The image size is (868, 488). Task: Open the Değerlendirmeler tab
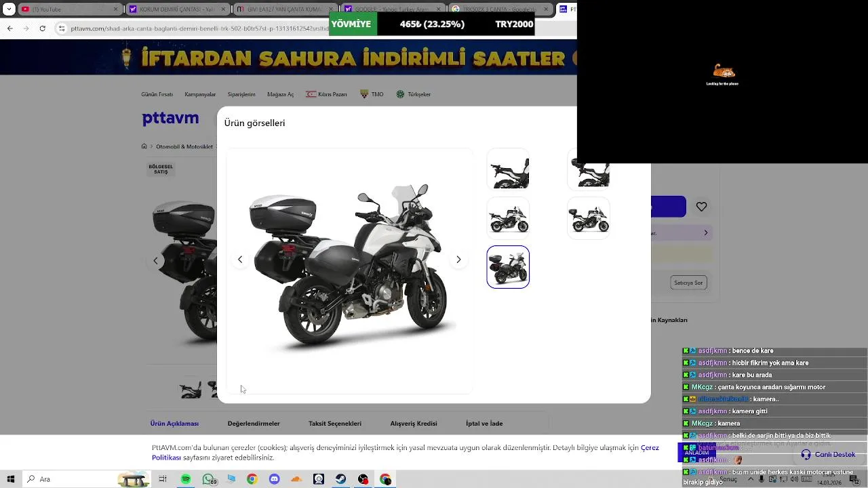click(254, 424)
